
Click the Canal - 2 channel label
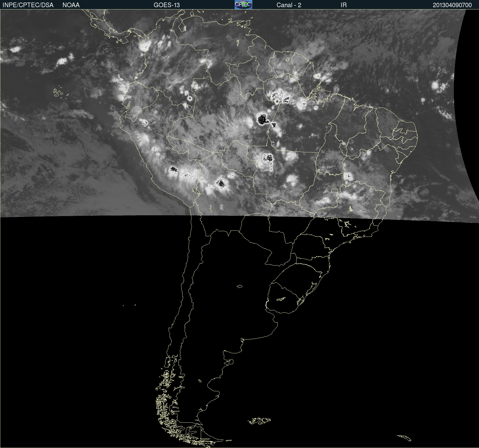[x=289, y=5]
